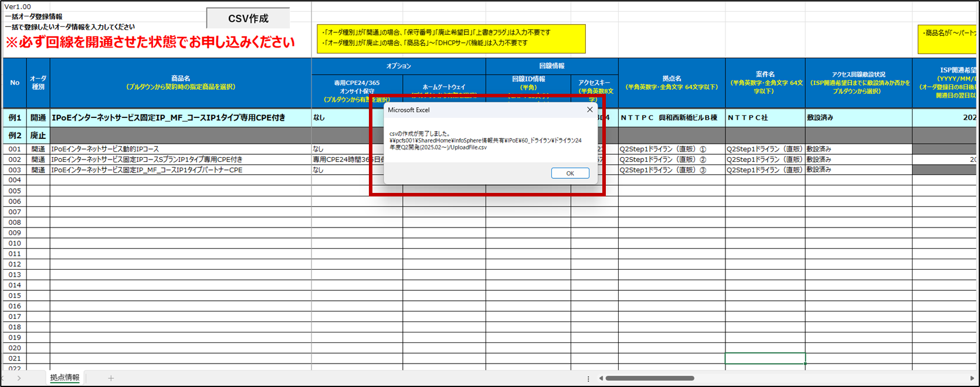Select IPoEインターネットサービス動的IPコース cell
Screen dimensions: 980x387
pyautogui.click(x=181, y=149)
